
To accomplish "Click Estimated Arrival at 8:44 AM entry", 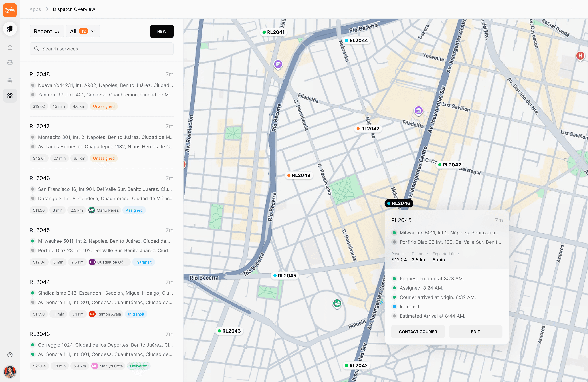I will click(432, 316).
